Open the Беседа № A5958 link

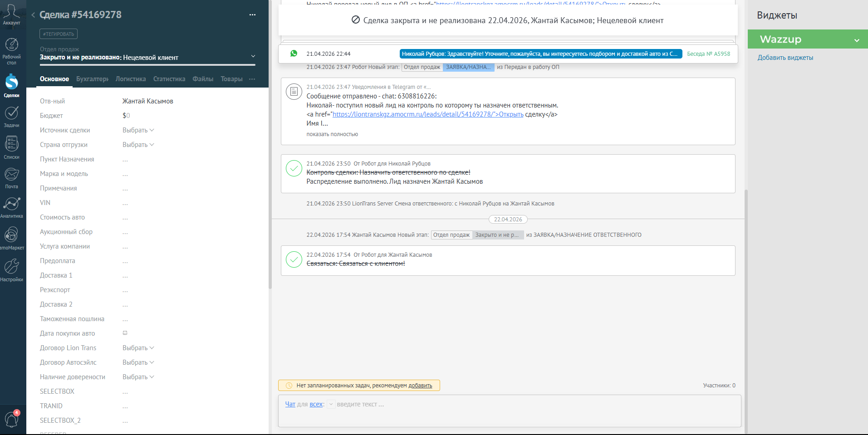[x=709, y=54]
